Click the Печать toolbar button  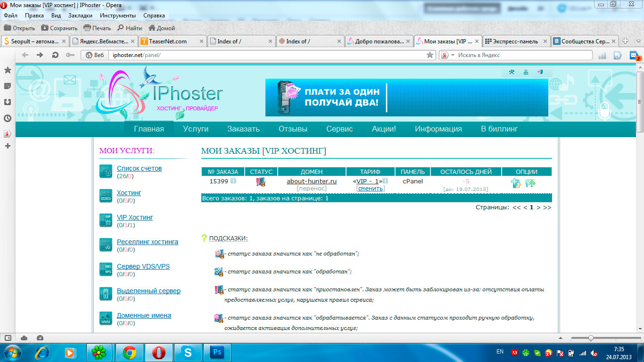click(97, 28)
